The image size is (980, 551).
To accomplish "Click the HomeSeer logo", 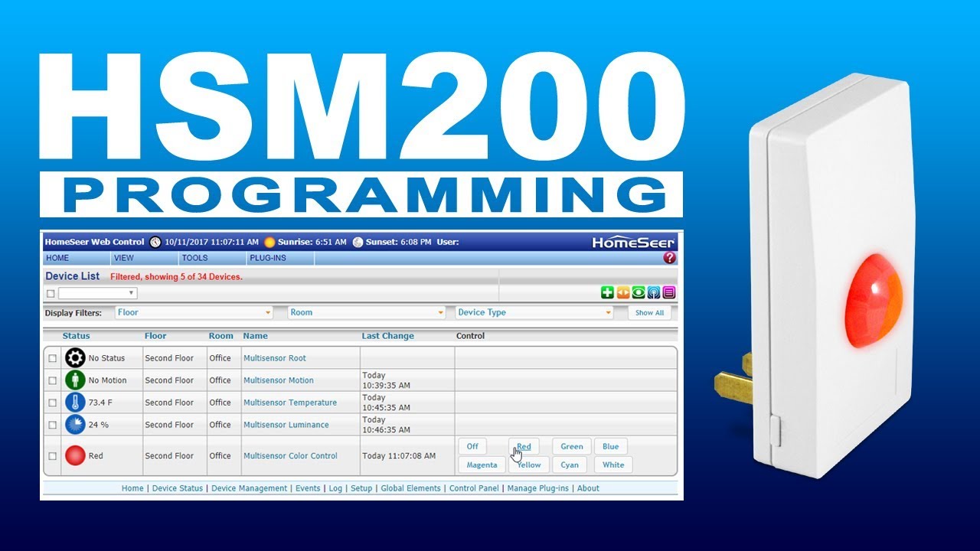I will coord(633,242).
